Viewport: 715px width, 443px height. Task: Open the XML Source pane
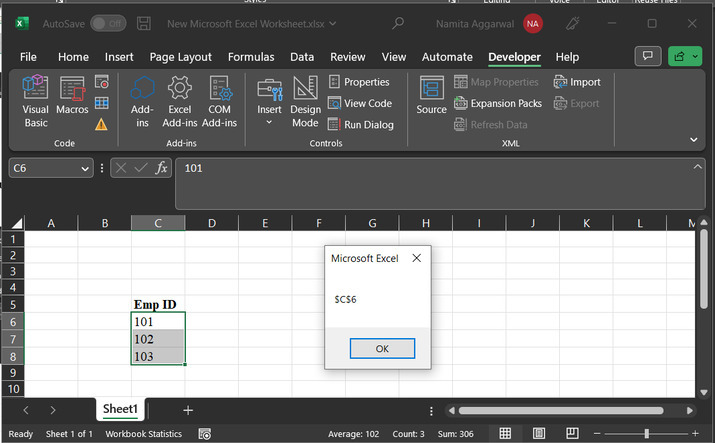pos(431,96)
